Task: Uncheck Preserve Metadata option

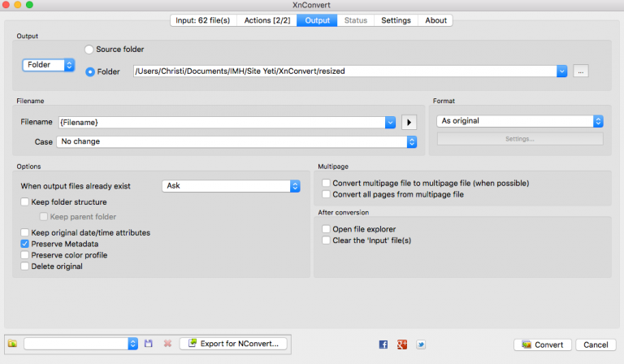Action: (x=24, y=244)
